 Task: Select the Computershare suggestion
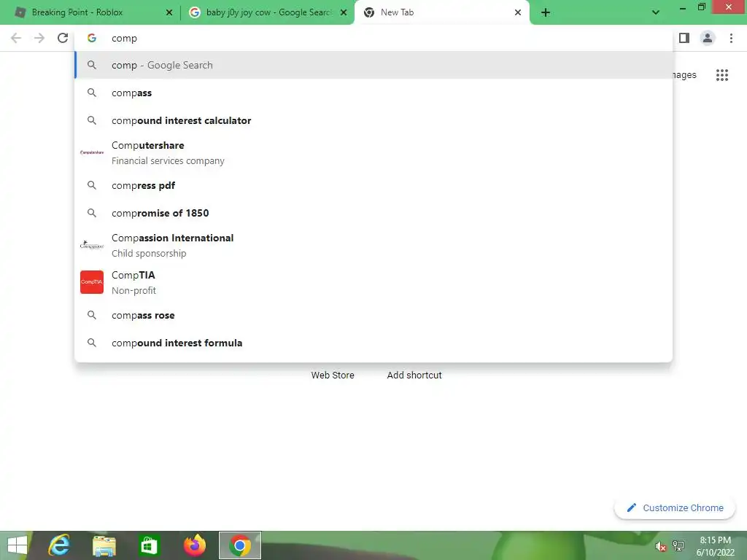(374, 153)
